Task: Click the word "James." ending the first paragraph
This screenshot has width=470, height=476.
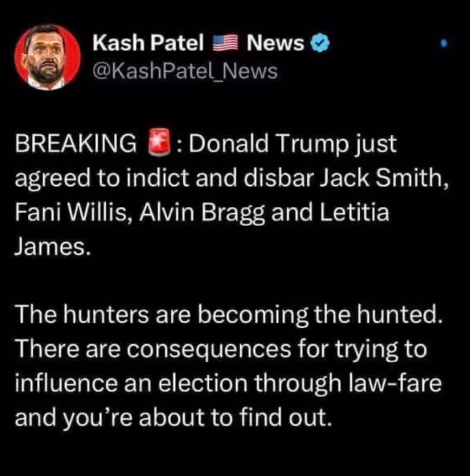Action: (x=51, y=246)
